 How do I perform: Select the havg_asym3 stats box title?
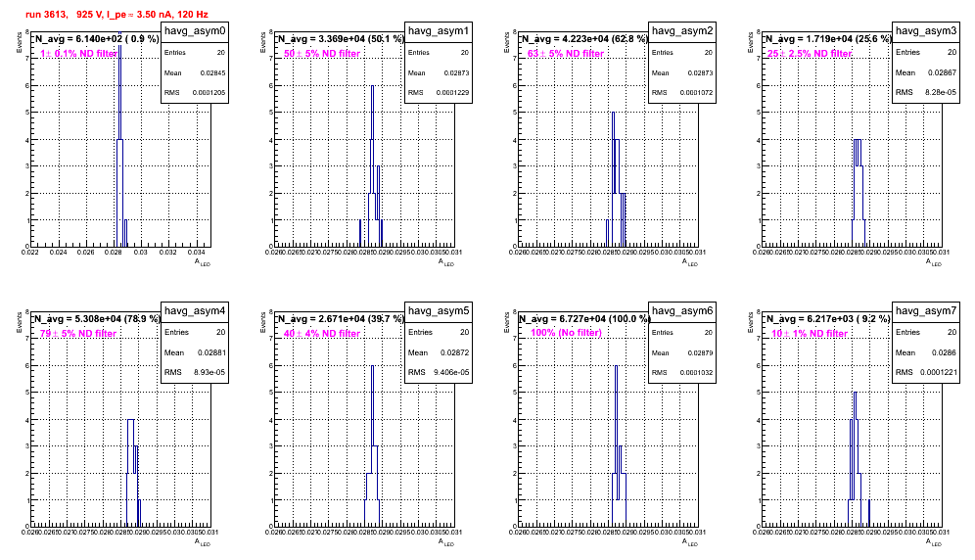pyautogui.click(x=926, y=31)
